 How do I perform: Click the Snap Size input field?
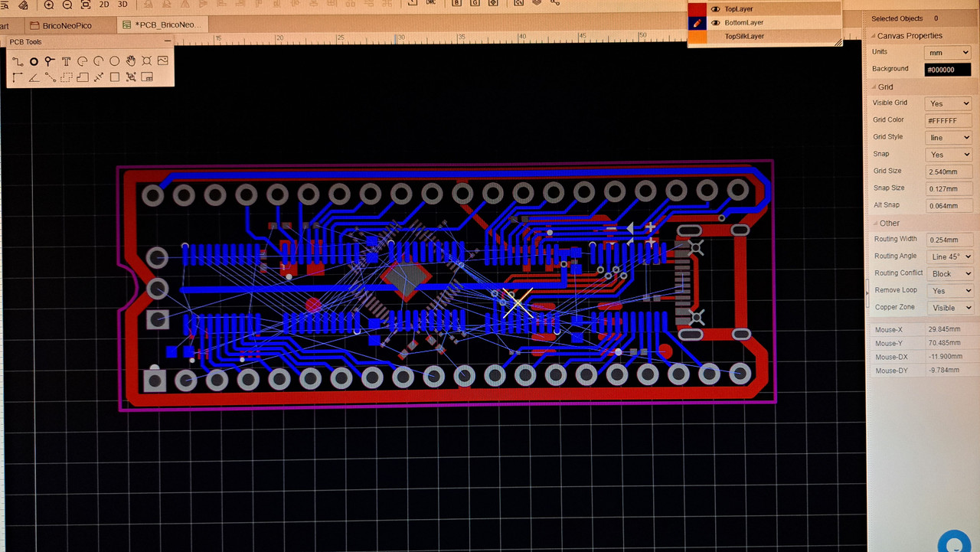tap(949, 188)
